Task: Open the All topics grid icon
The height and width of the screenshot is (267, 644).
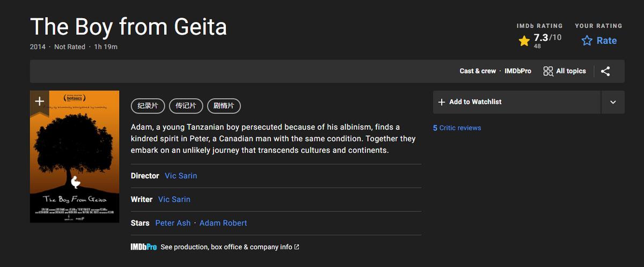Action: (x=548, y=71)
